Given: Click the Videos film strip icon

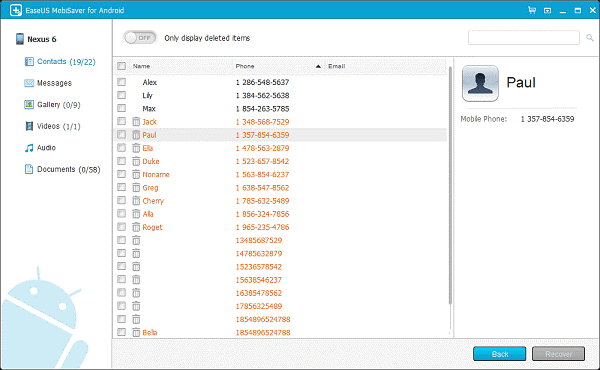Looking at the screenshot, I should coord(29,126).
